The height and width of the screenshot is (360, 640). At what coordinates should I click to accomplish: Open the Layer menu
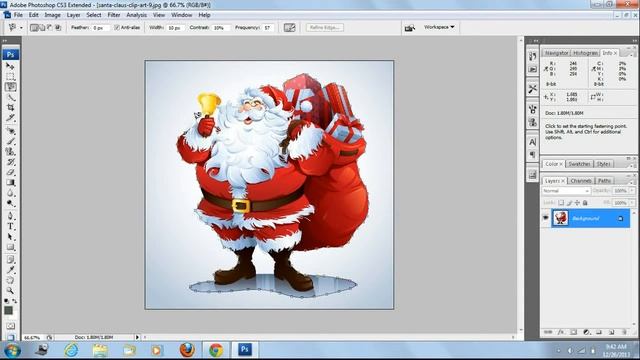tap(73, 15)
